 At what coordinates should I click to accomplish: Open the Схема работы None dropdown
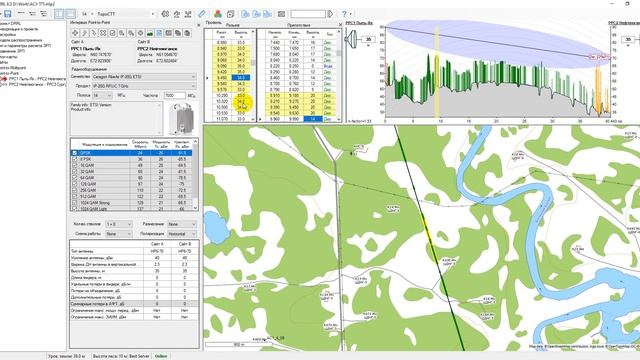(119, 234)
